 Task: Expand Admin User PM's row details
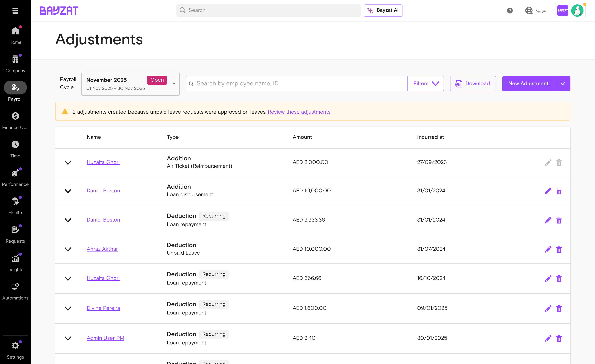coord(68,338)
